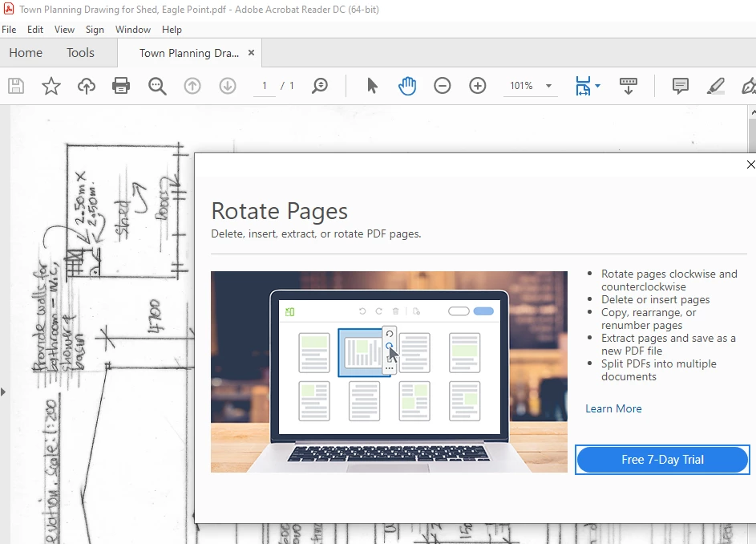Screen dimensions: 756x544
Task: Click 'Split PDFs into multiple documents' text
Action: pos(659,370)
